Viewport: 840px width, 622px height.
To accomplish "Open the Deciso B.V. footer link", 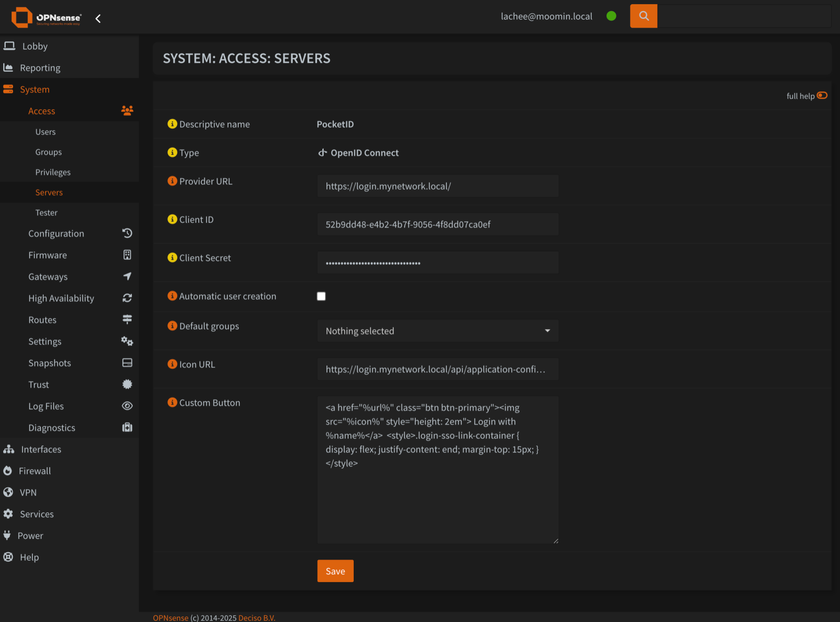I will click(x=257, y=617).
